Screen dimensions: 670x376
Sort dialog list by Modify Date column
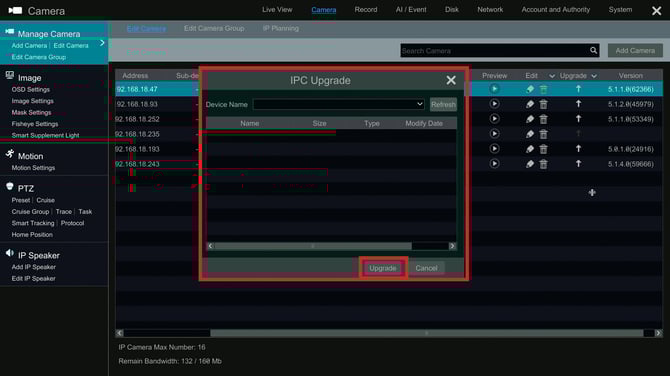(424, 123)
